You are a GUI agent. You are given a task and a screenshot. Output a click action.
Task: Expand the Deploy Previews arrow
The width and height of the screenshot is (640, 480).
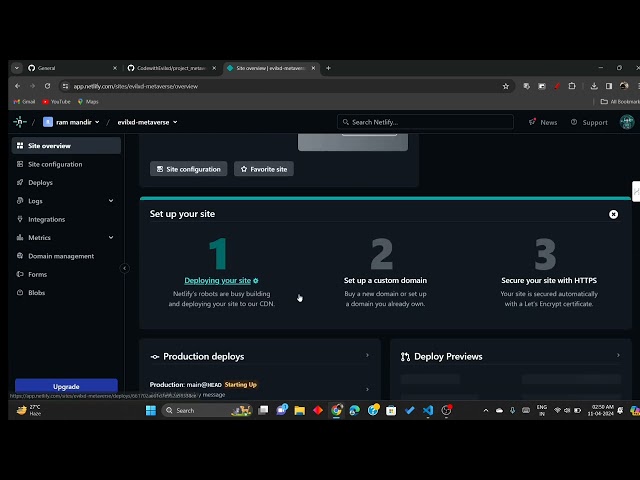pos(618,356)
